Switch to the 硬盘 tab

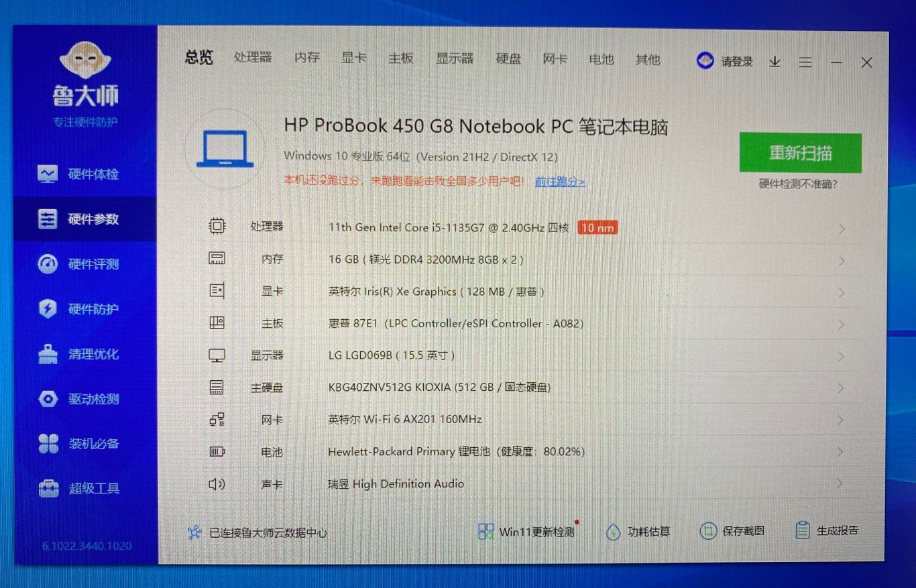point(508,59)
